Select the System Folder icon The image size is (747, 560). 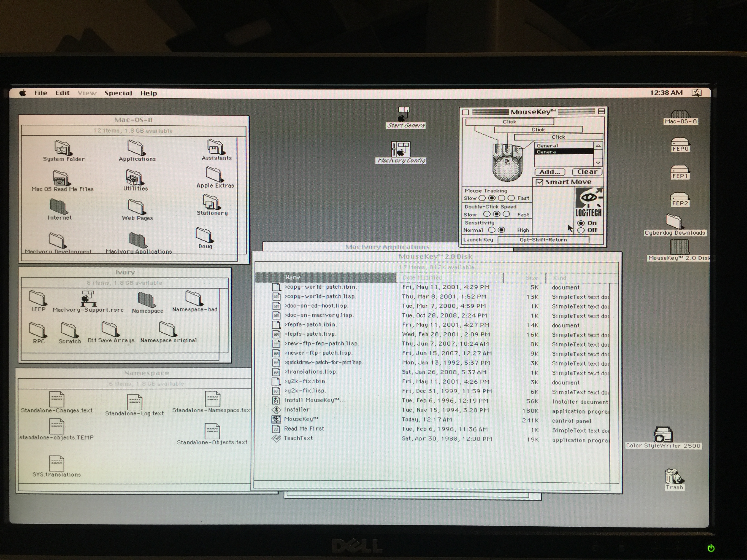tap(62, 148)
